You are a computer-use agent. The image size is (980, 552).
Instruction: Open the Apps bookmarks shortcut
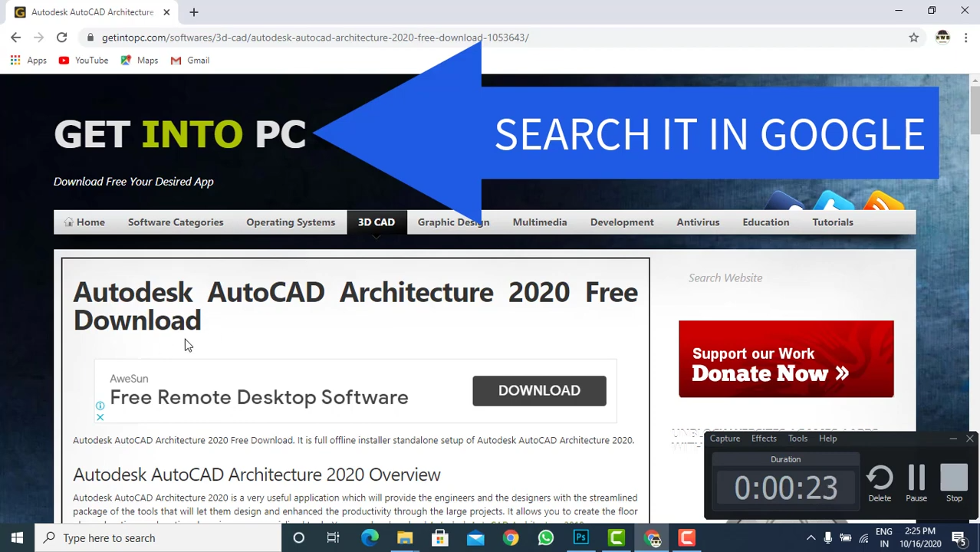[28, 60]
